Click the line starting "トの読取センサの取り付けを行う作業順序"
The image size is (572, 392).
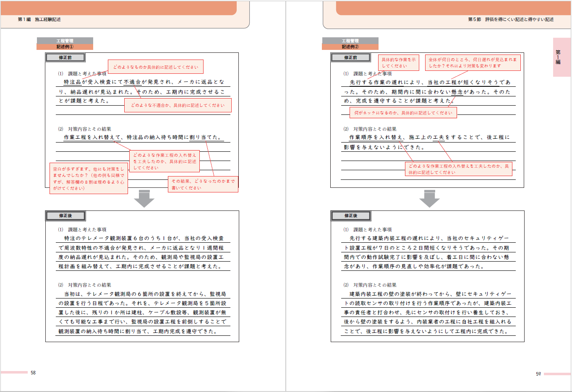click(428, 303)
